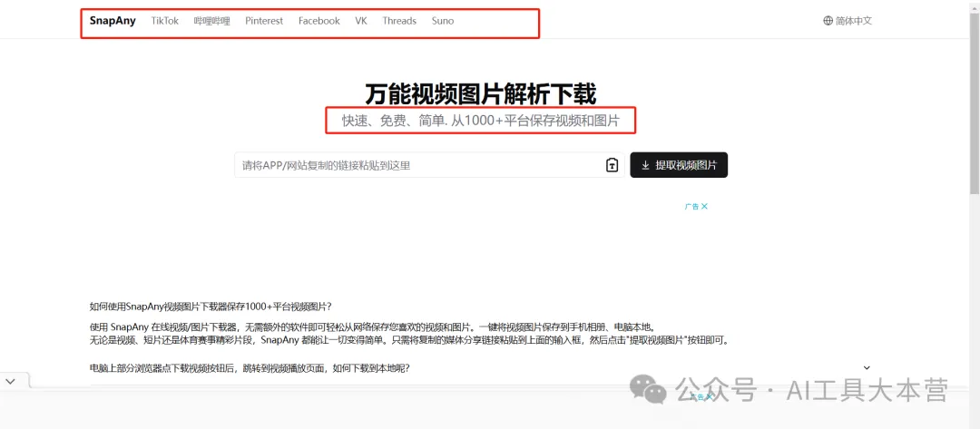Image resolution: width=980 pixels, height=429 pixels.
Task: Collapse the bottom banner with chevron
Action: coord(11,380)
